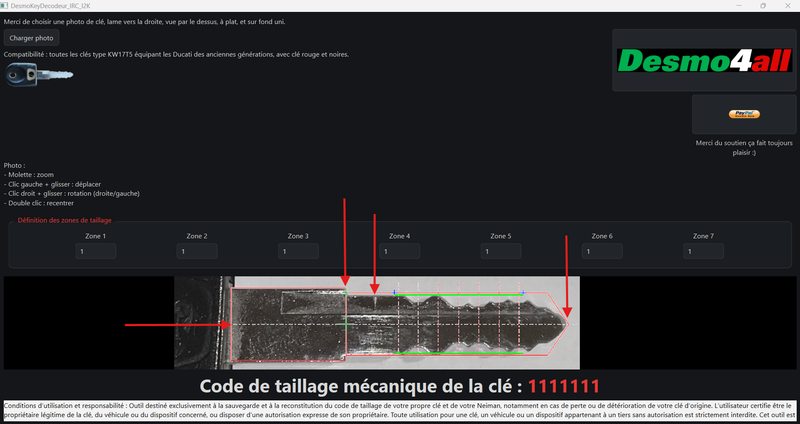Click the 'Définition des zones de taillage' heading
The image size is (800, 424).
point(64,220)
